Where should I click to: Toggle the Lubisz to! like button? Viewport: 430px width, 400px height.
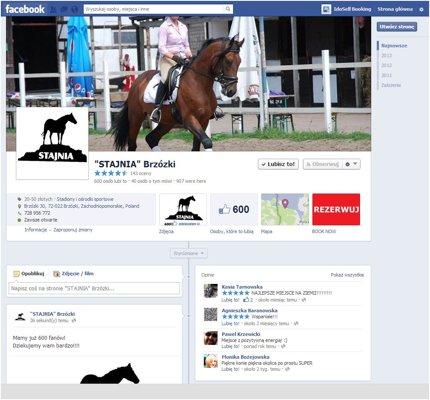[x=278, y=164]
